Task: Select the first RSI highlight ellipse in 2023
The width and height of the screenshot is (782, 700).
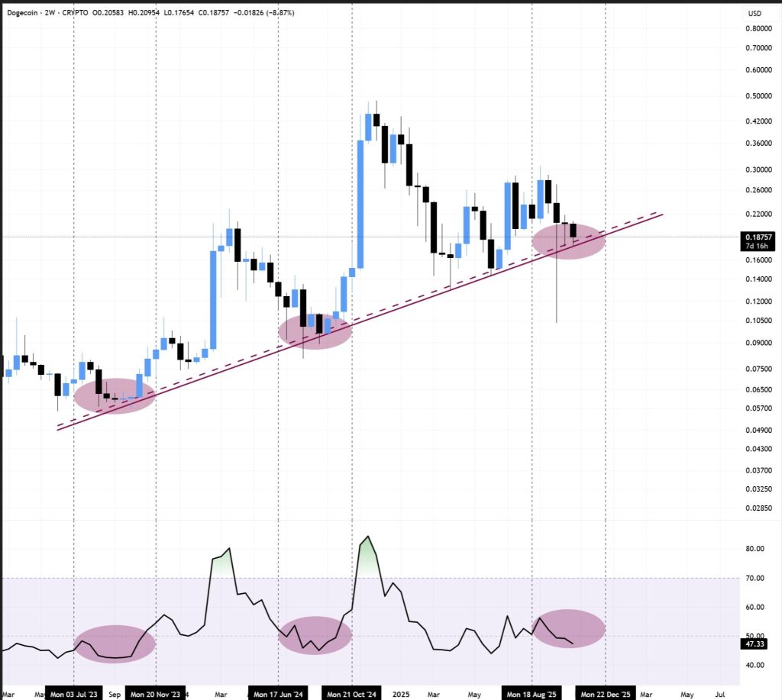Action: click(115, 644)
